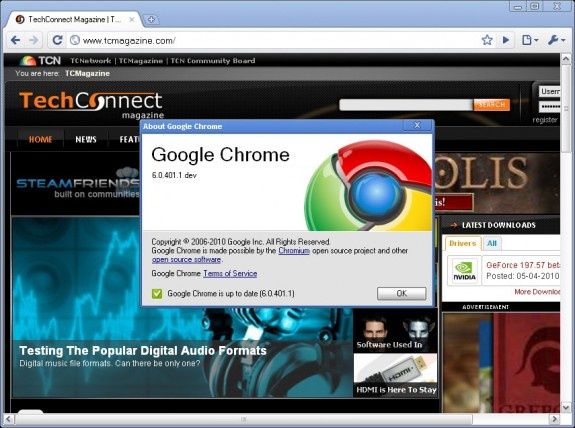575x428 pixels.
Task: Click the Forward navigation arrow
Action: pyautogui.click(x=33, y=40)
